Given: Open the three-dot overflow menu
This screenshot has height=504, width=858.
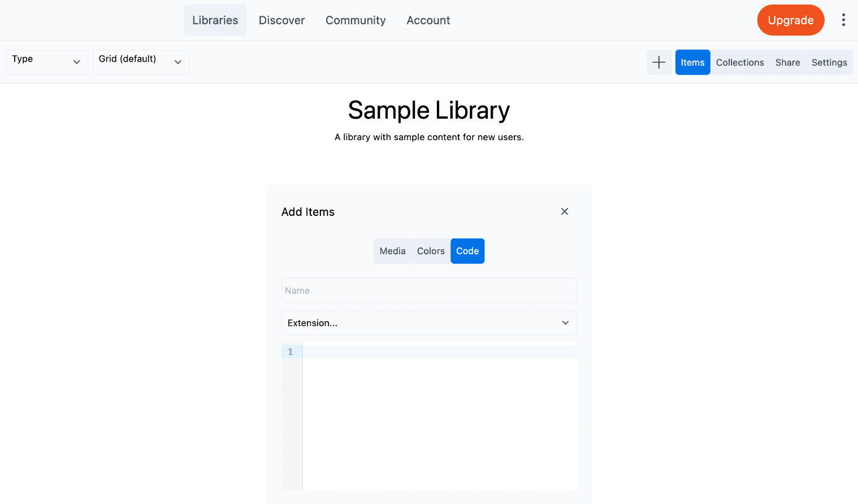Looking at the screenshot, I should click(x=843, y=20).
